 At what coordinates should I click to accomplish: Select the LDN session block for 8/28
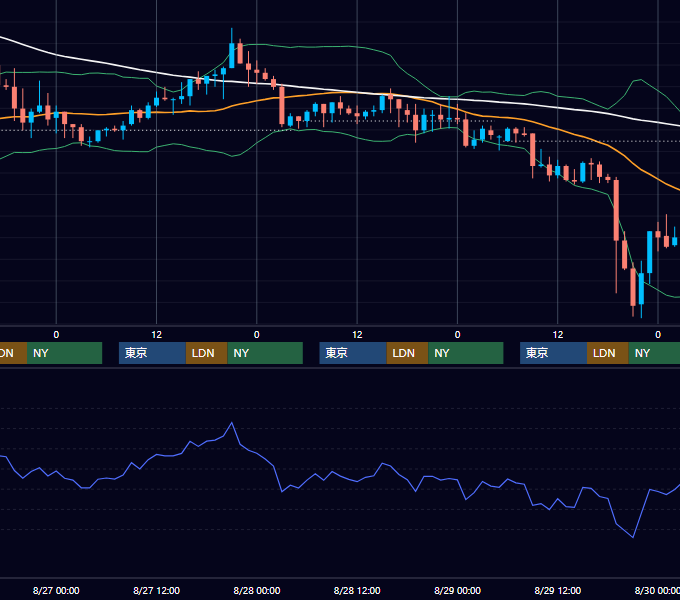pos(407,353)
